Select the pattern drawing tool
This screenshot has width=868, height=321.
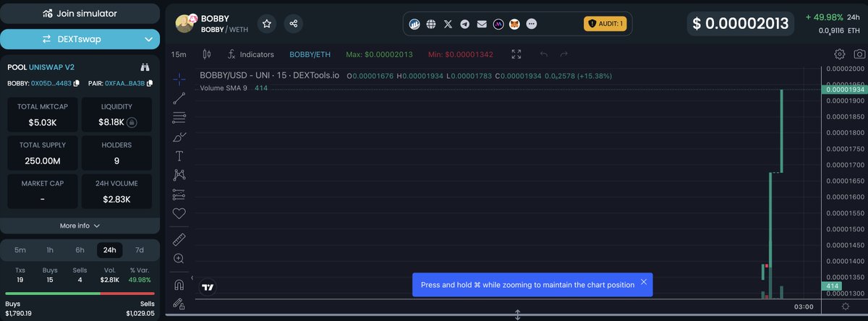[x=179, y=175]
